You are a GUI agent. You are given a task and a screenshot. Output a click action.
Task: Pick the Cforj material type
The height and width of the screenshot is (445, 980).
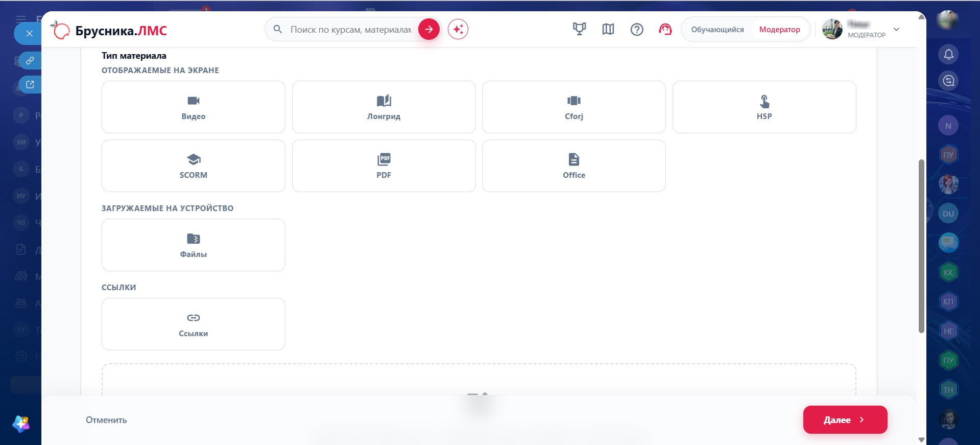pos(574,107)
